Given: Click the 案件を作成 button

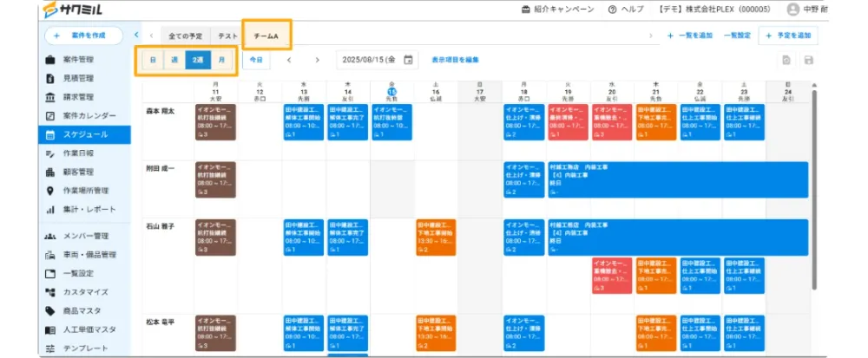Looking at the screenshot, I should click(x=83, y=36).
